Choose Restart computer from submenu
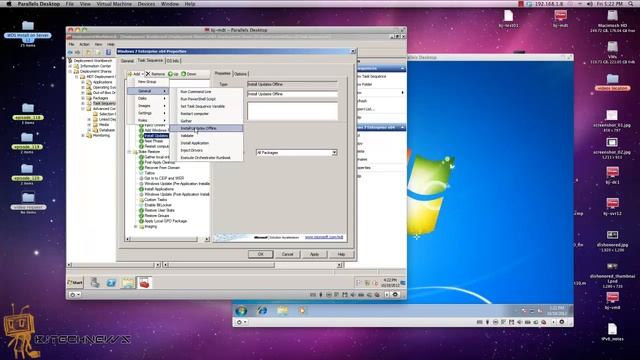Image resolution: width=640 pixels, height=360 pixels. click(206, 113)
